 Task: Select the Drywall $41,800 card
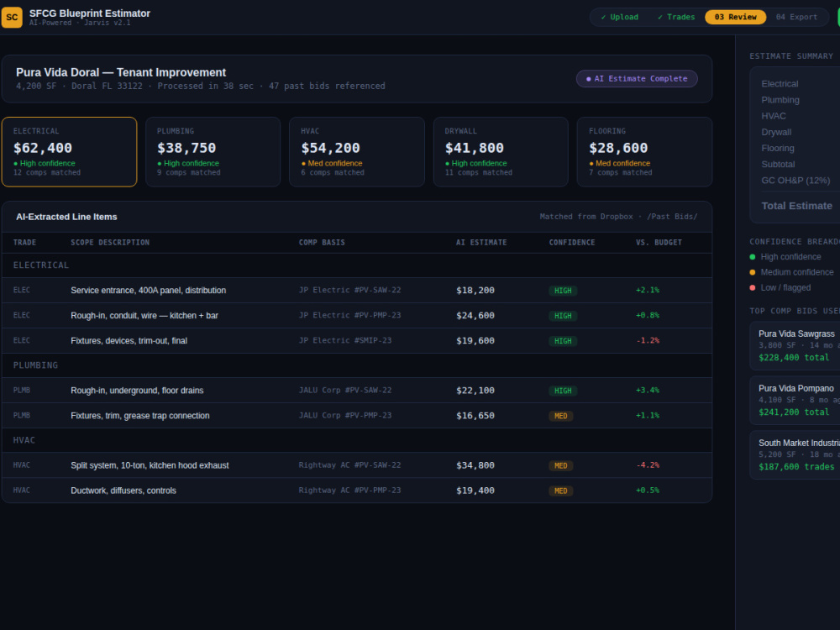point(501,152)
